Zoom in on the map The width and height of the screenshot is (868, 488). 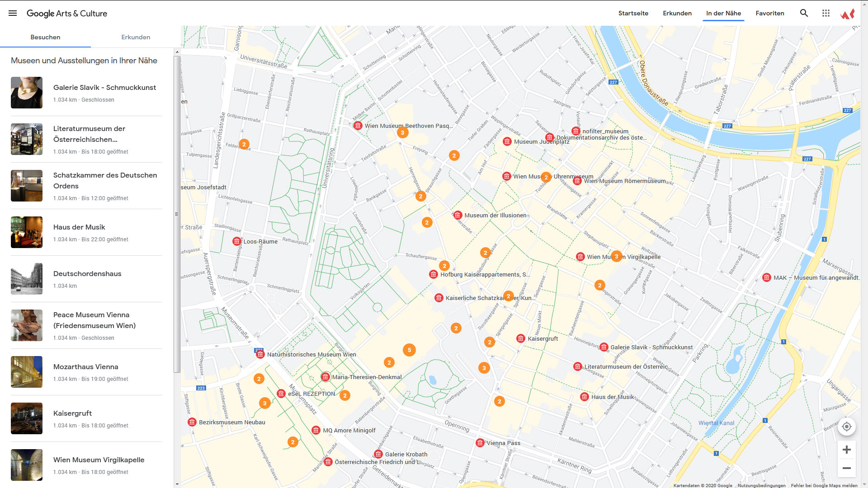click(847, 450)
